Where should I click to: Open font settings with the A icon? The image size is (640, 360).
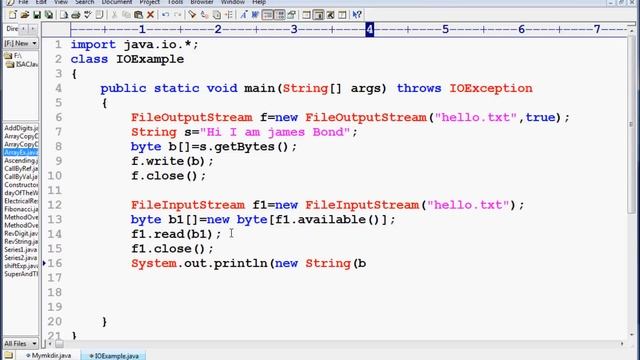point(243,15)
